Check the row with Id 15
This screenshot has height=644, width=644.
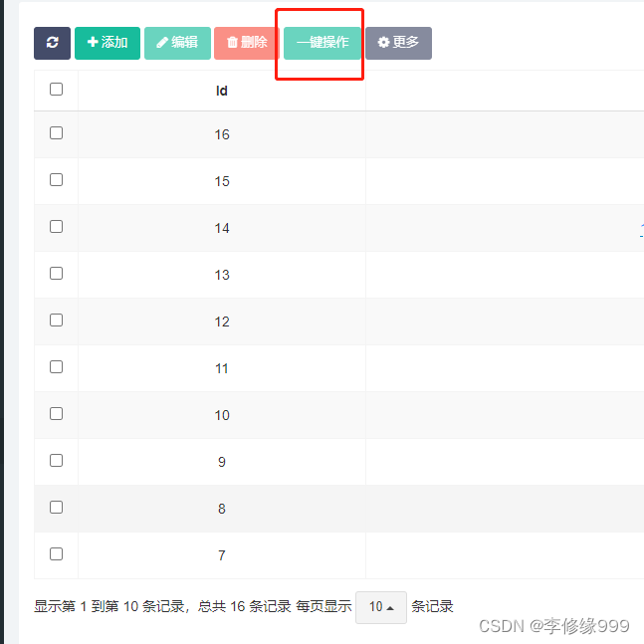pos(57,180)
